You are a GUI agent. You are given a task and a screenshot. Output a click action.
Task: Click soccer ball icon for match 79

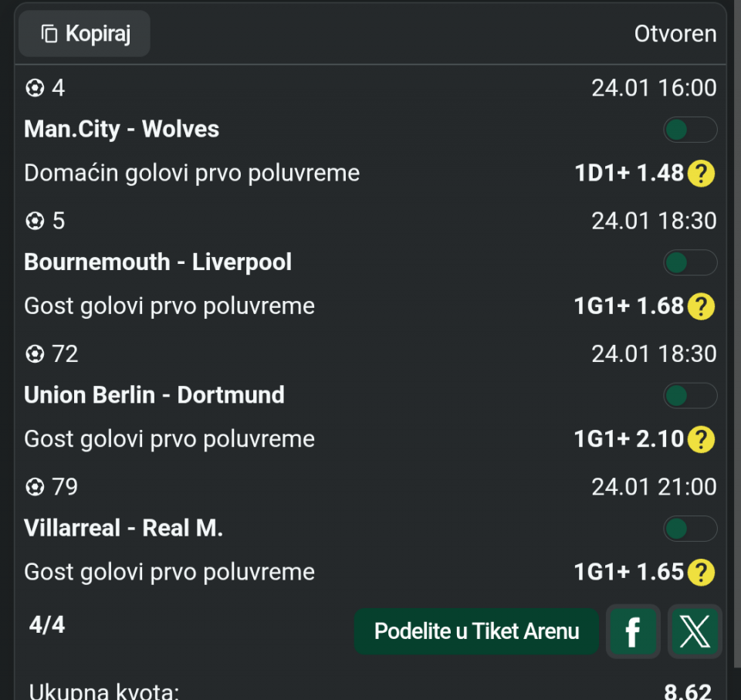tap(35, 487)
